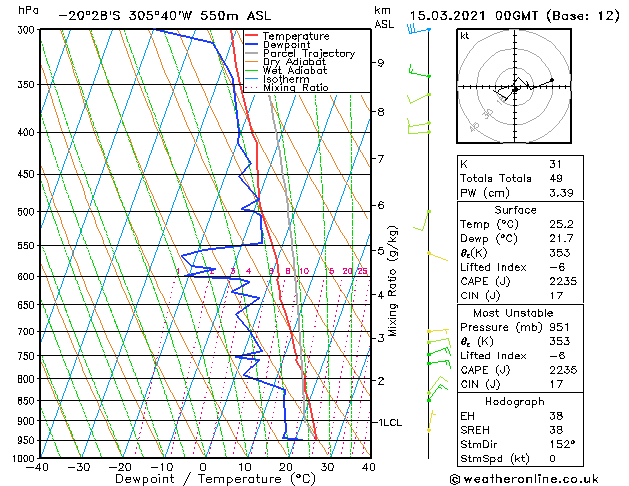Viewport: 629px width, 486px height.
Task: Click the 'StmSpd (kt)' row
Action: (520, 459)
